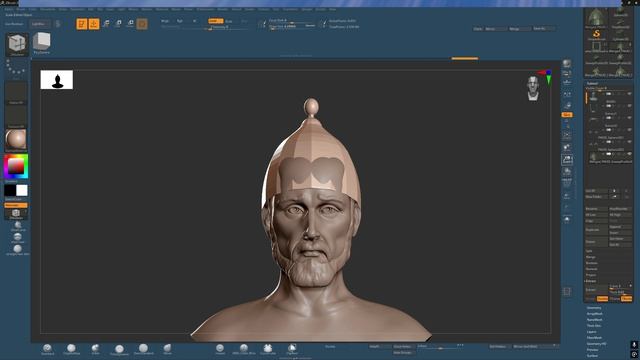640x360 pixels.
Task: Open the material sphere selector
Action: click(16, 140)
